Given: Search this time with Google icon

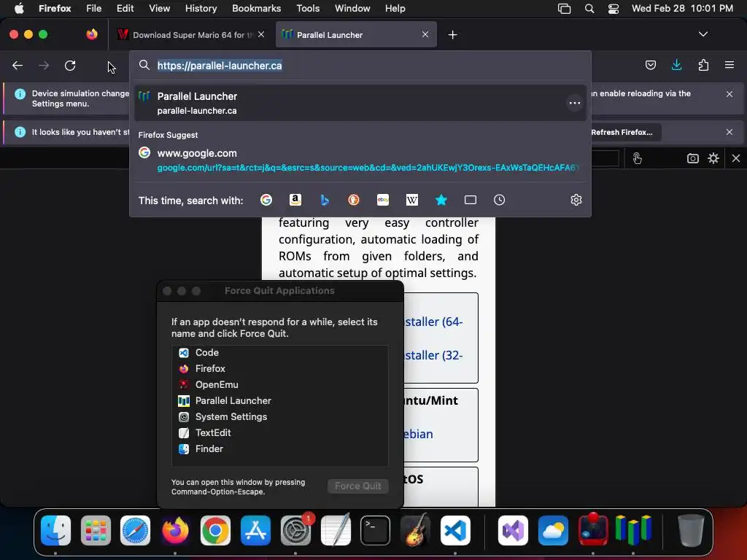Looking at the screenshot, I should 266,200.
